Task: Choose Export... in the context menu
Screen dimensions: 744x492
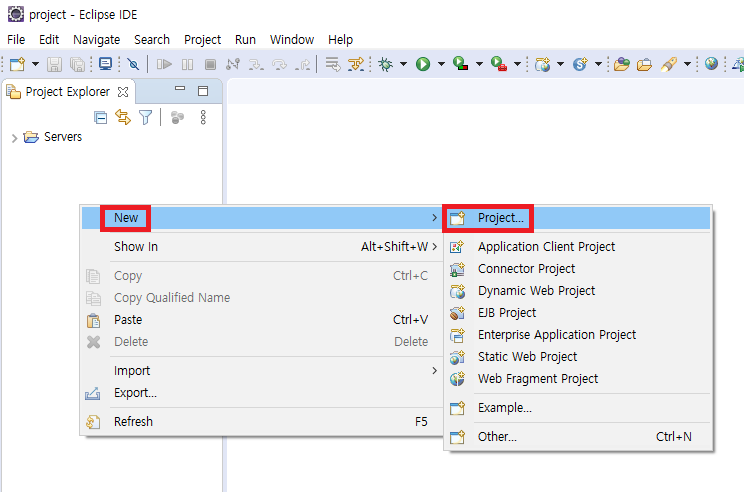Action: point(261,393)
